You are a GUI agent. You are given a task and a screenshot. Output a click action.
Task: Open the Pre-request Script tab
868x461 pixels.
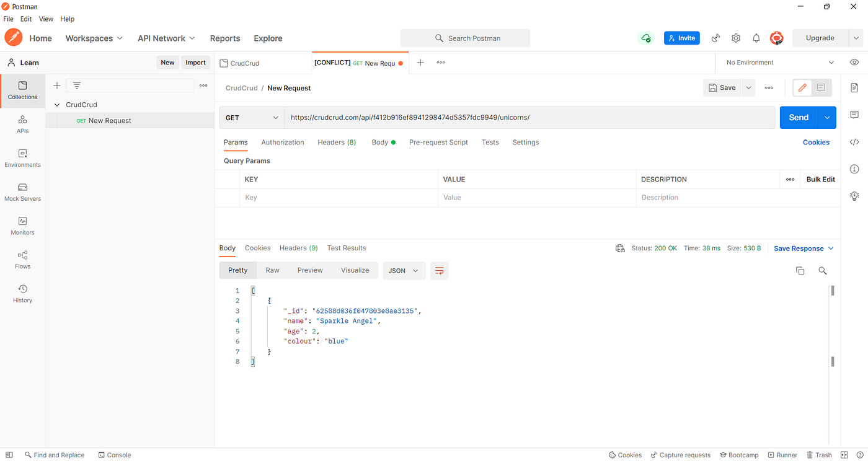(x=438, y=142)
